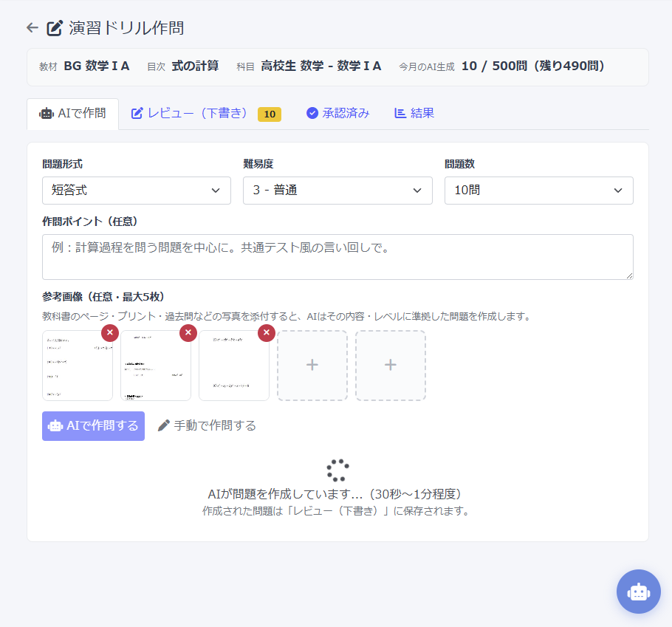This screenshot has width=672, height=627.
Task: Switch to the 承認済み tab
Action: coord(337,113)
